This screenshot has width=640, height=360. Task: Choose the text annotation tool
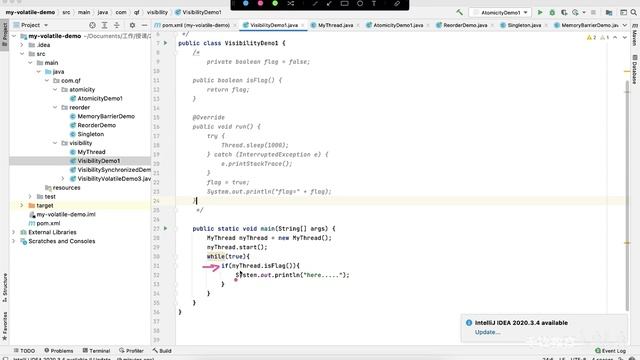[x=374, y=3]
